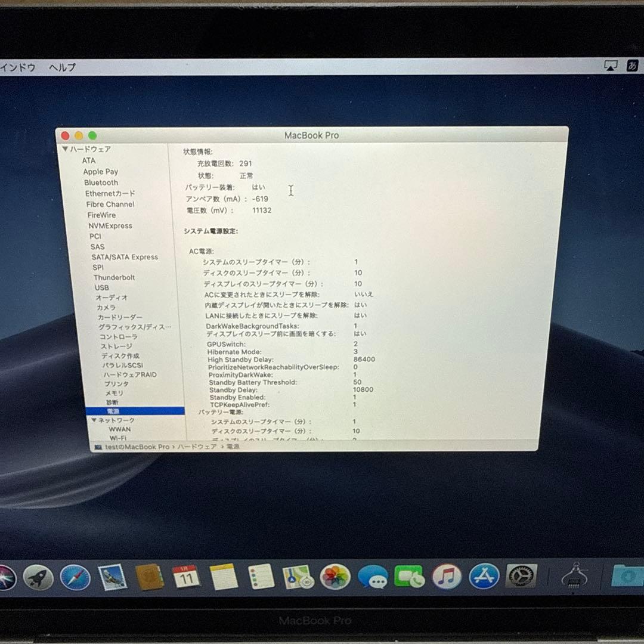Launch the Photos app
644x644 pixels.
[x=335, y=577]
